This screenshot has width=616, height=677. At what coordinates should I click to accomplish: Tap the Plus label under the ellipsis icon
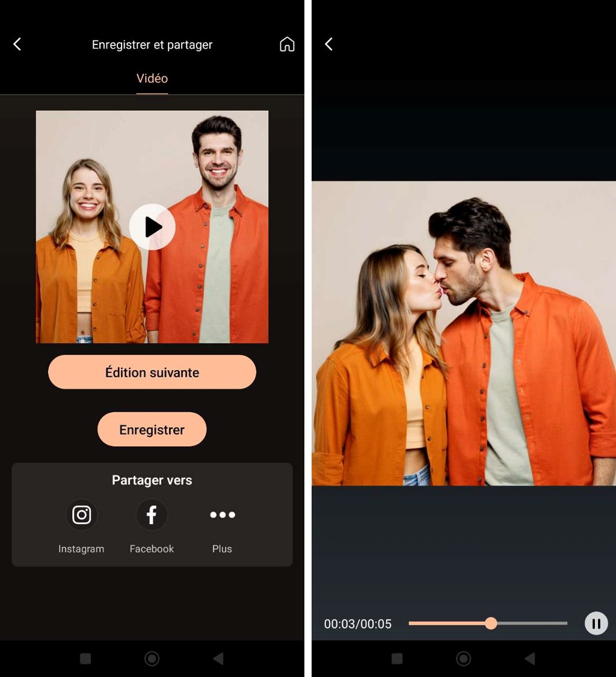pyautogui.click(x=222, y=549)
